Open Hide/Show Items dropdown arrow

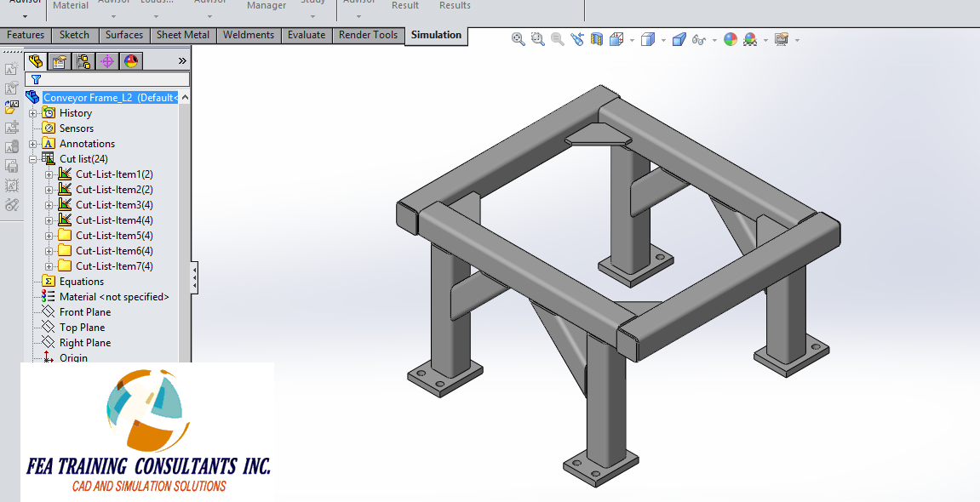point(714,41)
